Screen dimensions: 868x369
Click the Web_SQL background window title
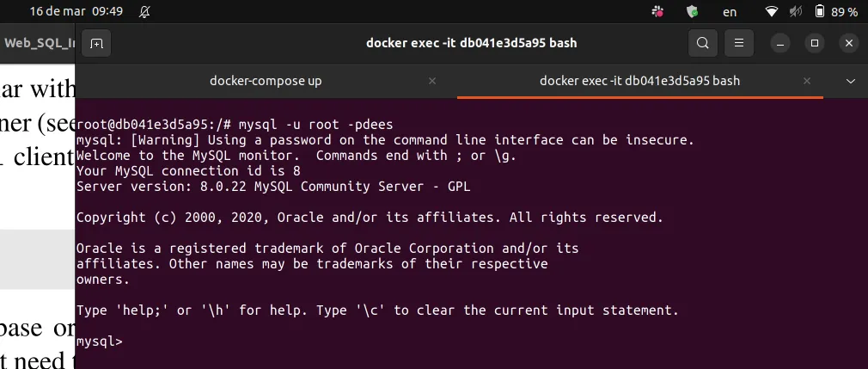[x=40, y=42]
